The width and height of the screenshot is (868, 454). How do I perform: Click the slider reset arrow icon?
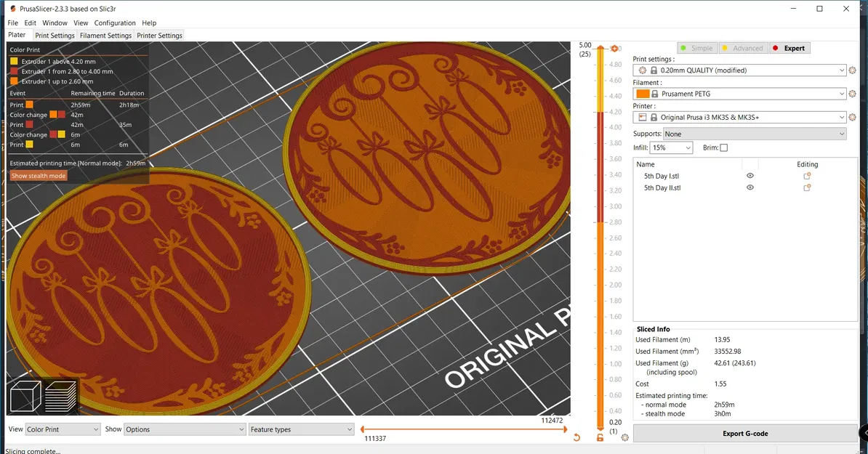(x=576, y=437)
